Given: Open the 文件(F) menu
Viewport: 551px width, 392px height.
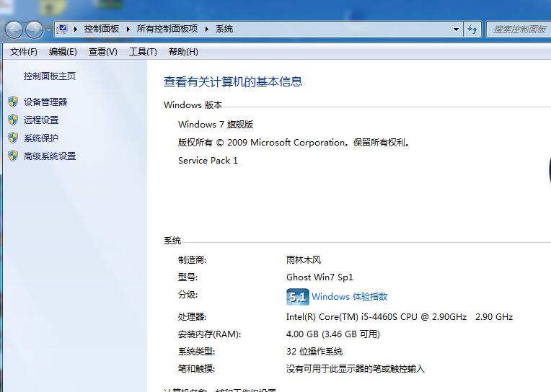Looking at the screenshot, I should 24,52.
